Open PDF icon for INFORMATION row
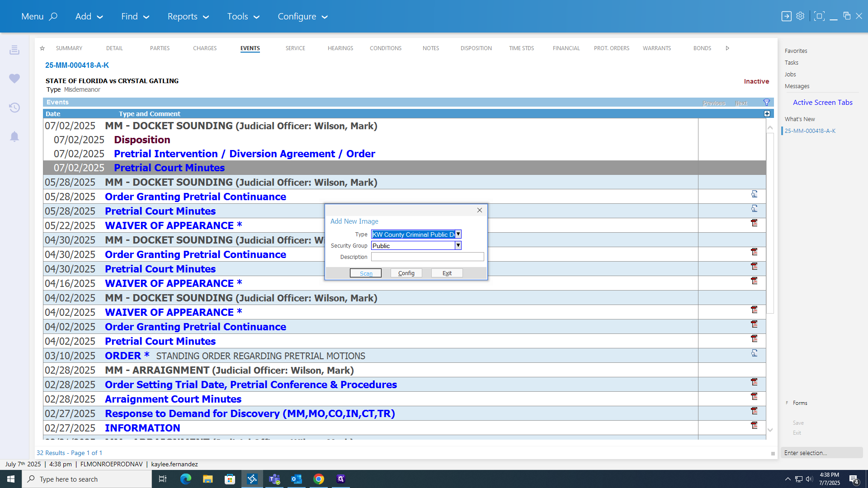Image resolution: width=868 pixels, height=488 pixels. 754,426
